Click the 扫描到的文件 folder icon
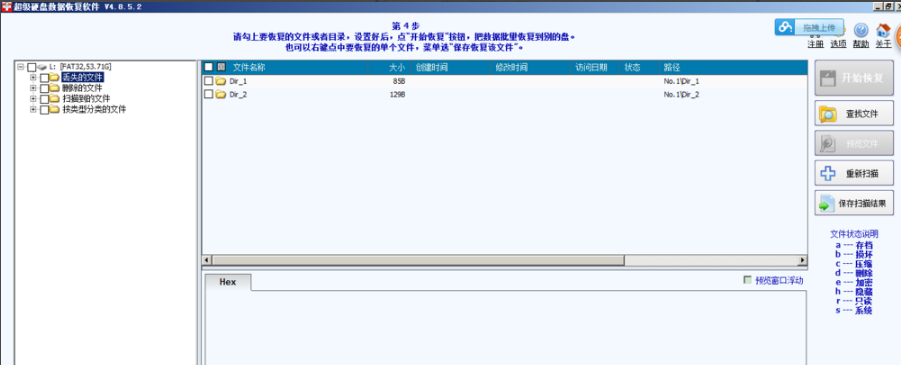 coord(55,99)
